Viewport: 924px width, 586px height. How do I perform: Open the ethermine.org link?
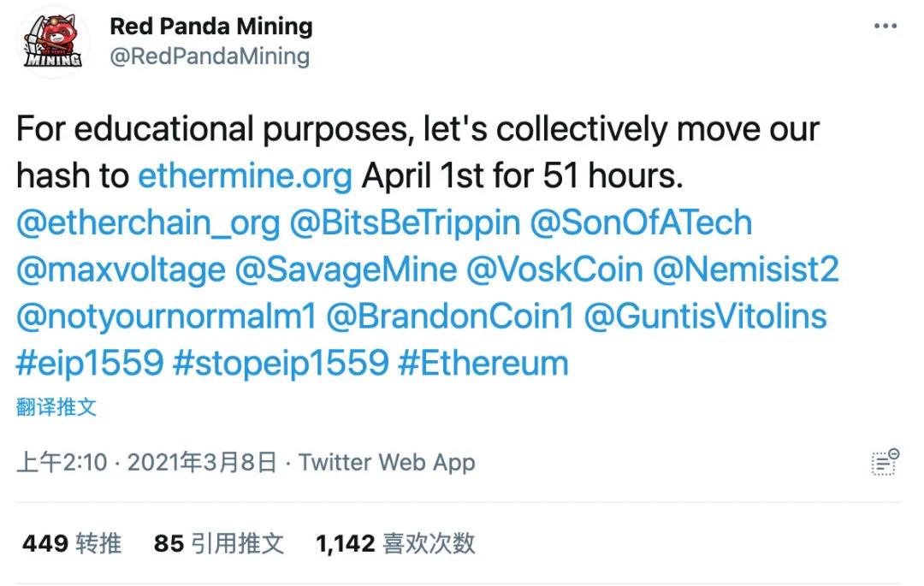[x=245, y=175]
